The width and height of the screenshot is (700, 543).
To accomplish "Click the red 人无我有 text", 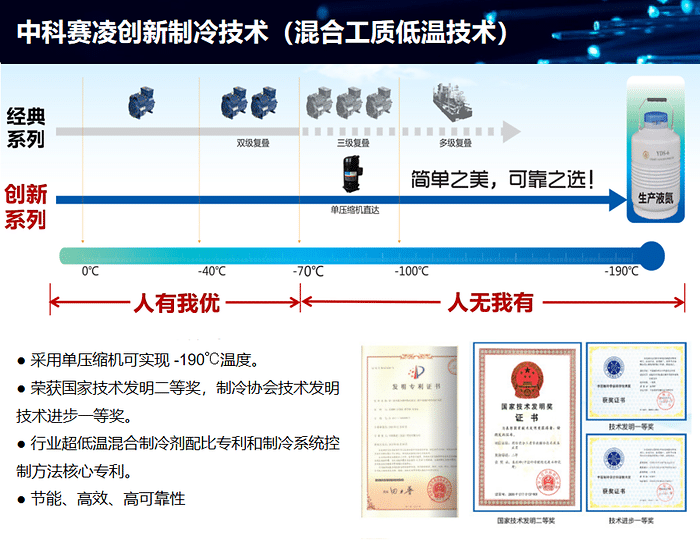I will 491,302.
